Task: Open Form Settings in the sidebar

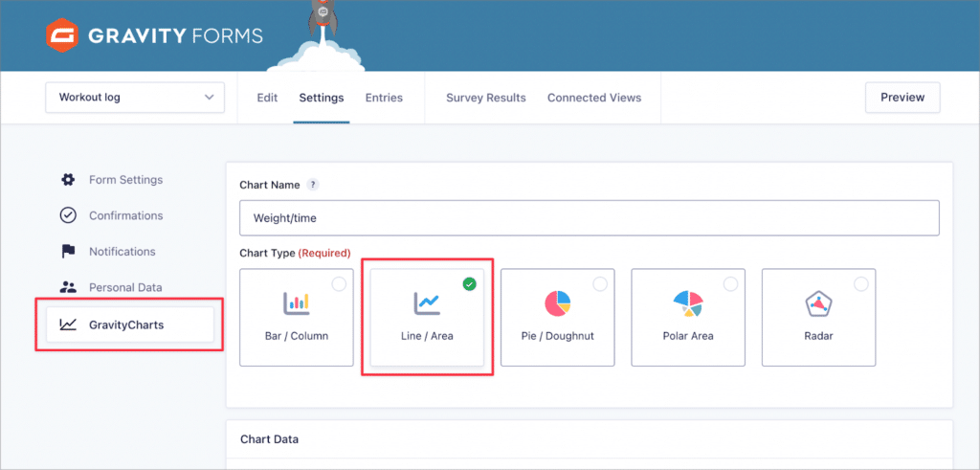Action: (x=125, y=180)
